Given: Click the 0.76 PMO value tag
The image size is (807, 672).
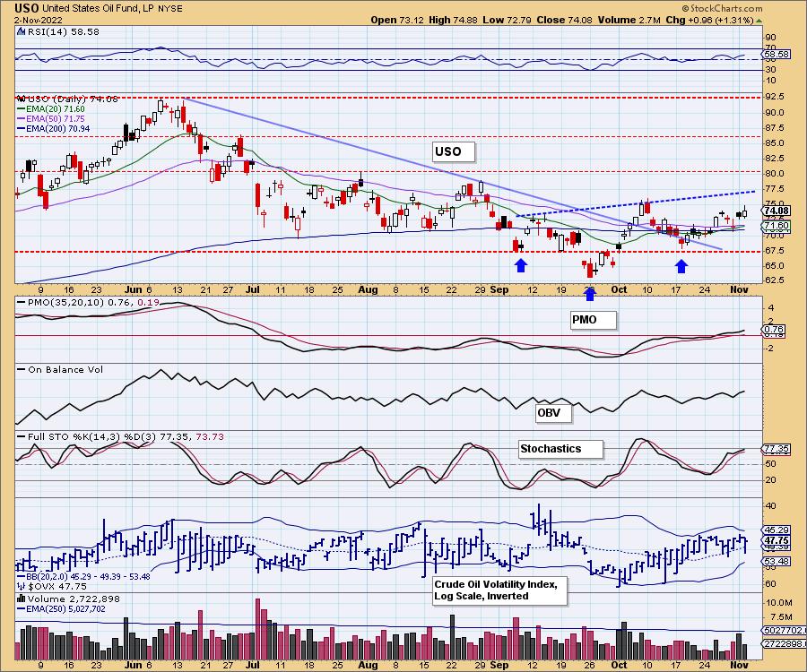Looking at the screenshot, I should click(774, 330).
